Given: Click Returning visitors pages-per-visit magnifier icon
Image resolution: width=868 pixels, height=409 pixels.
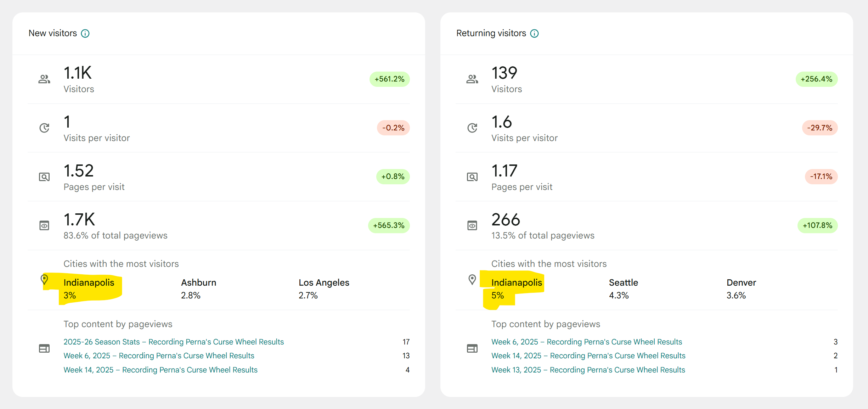Looking at the screenshot, I should pos(472,177).
